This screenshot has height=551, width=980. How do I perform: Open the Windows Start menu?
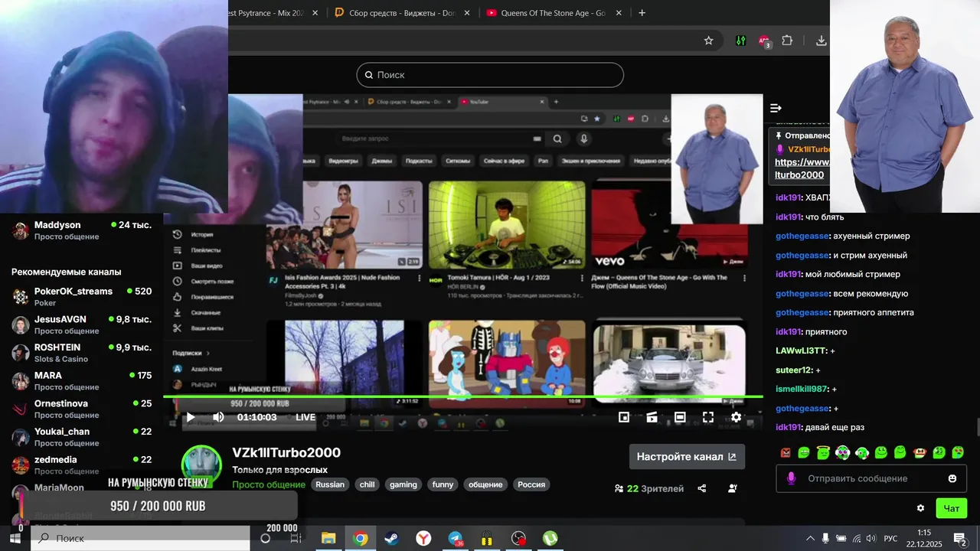coord(15,538)
